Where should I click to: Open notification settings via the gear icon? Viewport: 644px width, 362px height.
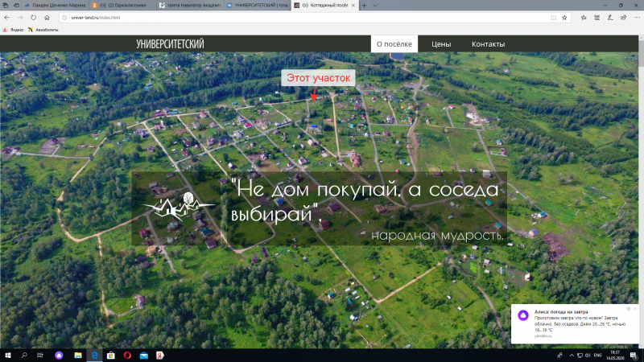pos(626,309)
